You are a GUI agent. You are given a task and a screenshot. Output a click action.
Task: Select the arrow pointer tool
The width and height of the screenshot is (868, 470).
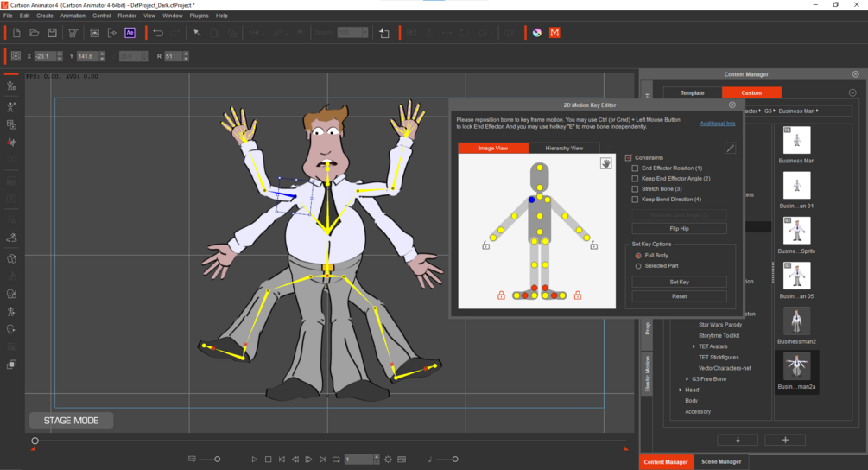pos(197,33)
